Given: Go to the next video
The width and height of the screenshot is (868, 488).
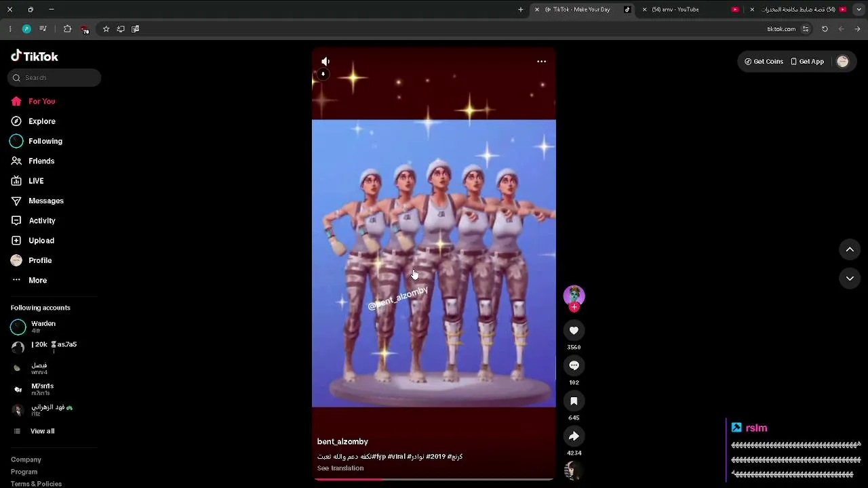Looking at the screenshot, I should [850, 279].
